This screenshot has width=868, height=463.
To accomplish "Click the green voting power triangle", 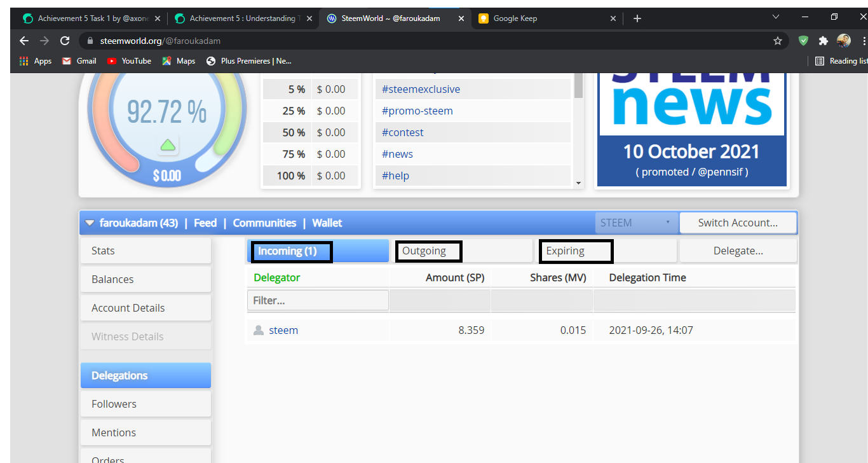I will tap(168, 145).
